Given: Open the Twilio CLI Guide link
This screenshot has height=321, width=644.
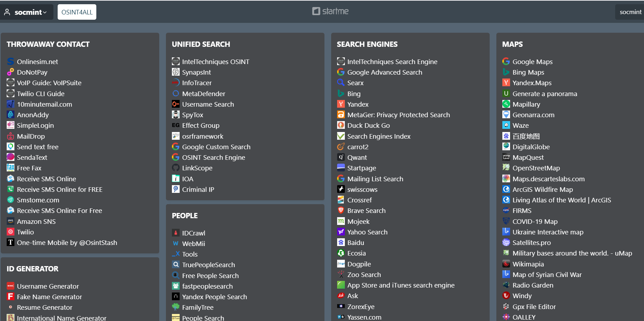Looking at the screenshot, I should click(x=41, y=94).
